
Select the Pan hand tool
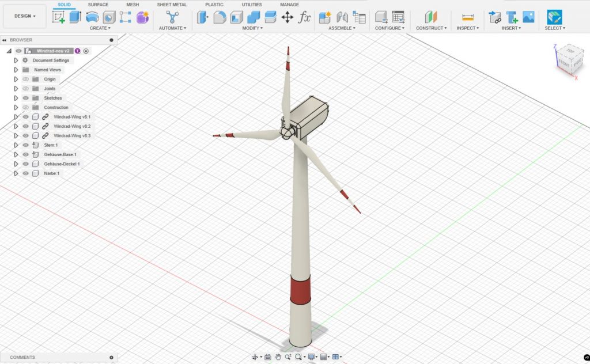(278, 357)
